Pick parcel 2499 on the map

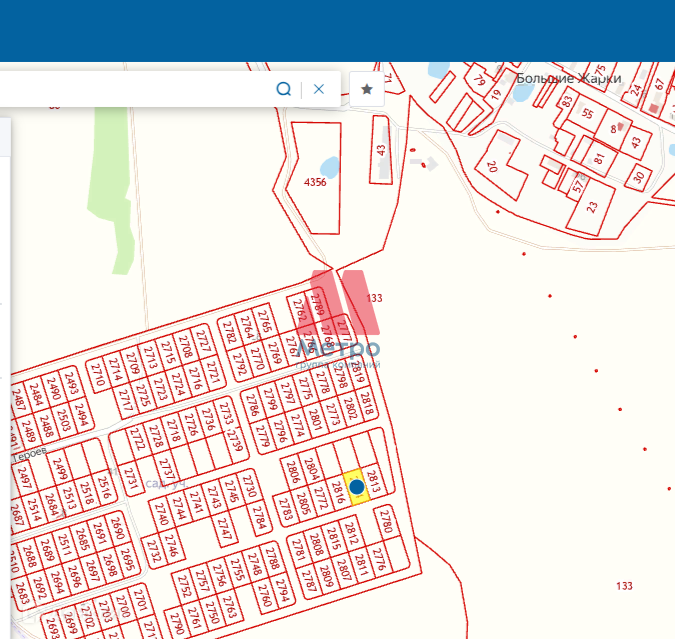pos(59,469)
